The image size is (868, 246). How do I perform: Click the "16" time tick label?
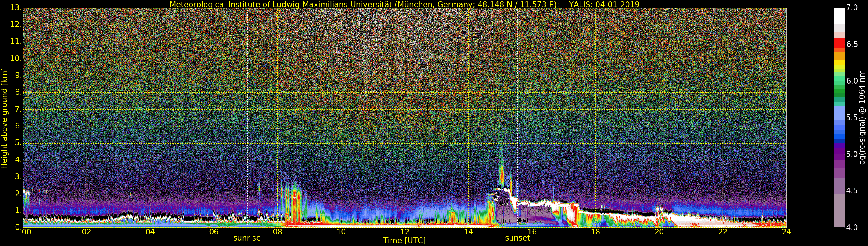pos(532,232)
